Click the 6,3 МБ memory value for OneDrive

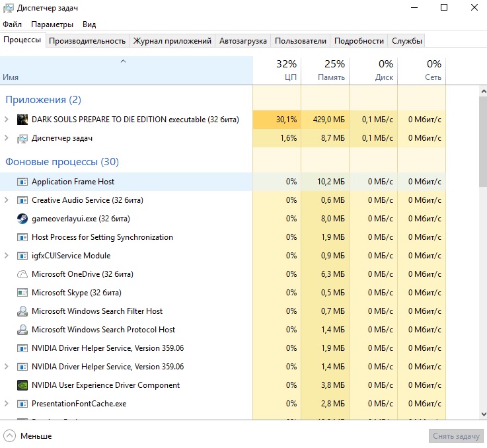(x=333, y=274)
